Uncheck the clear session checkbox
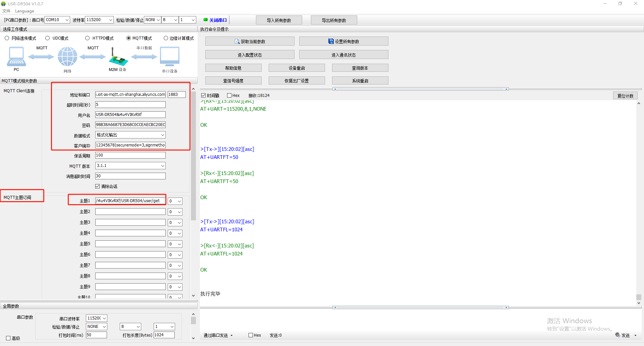This screenshot has height=346, width=644. (98, 186)
